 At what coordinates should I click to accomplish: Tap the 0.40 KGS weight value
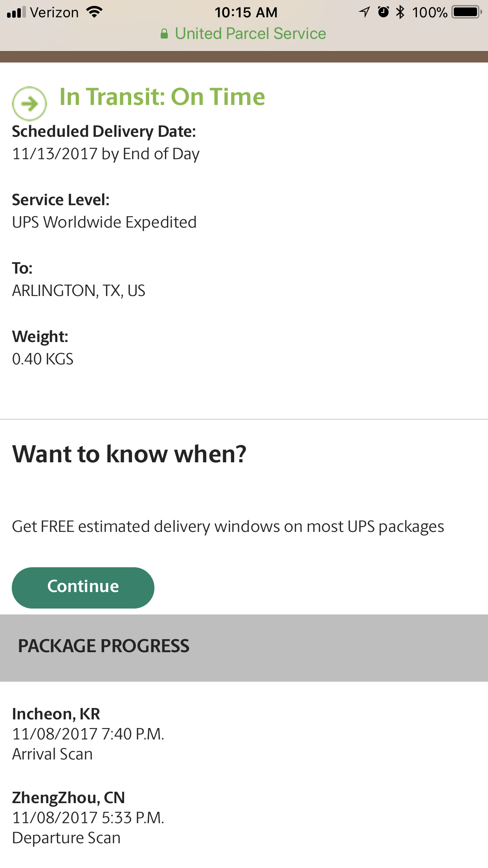coord(43,359)
